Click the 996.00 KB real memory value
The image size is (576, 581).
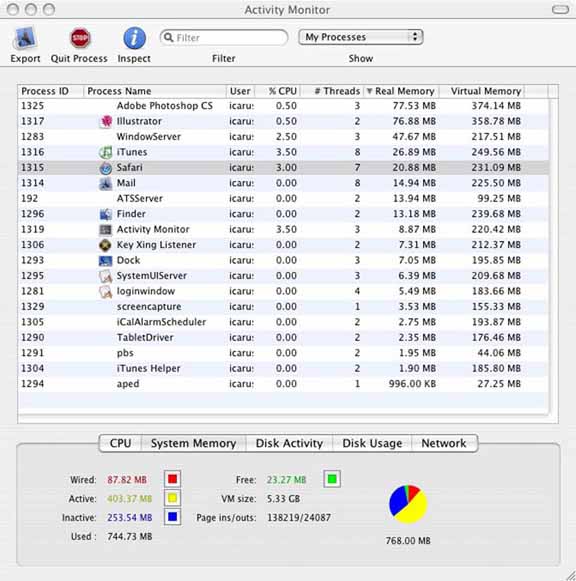(x=412, y=384)
